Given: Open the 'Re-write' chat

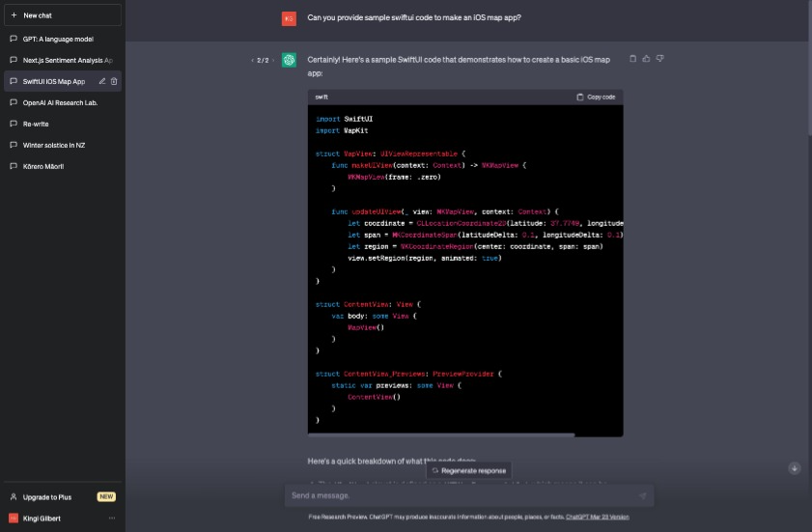Looking at the screenshot, I should point(63,124).
